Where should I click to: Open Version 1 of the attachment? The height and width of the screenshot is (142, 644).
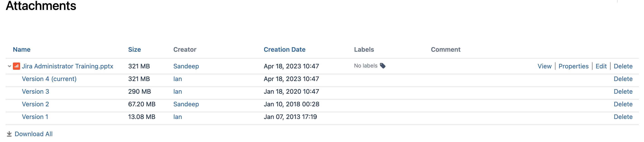point(35,116)
